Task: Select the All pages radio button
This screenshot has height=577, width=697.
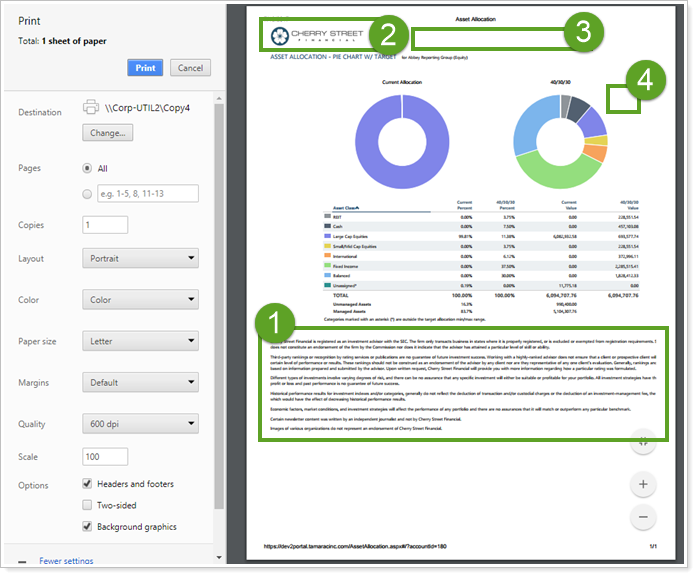Action: pos(88,169)
